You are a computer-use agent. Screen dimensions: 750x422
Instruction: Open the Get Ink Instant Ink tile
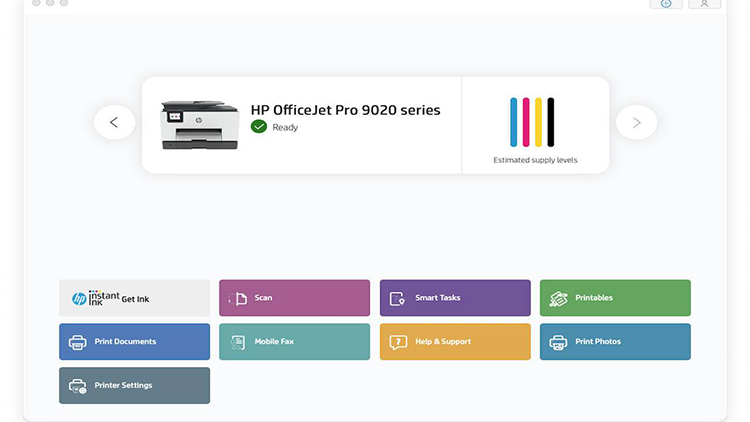(x=134, y=298)
